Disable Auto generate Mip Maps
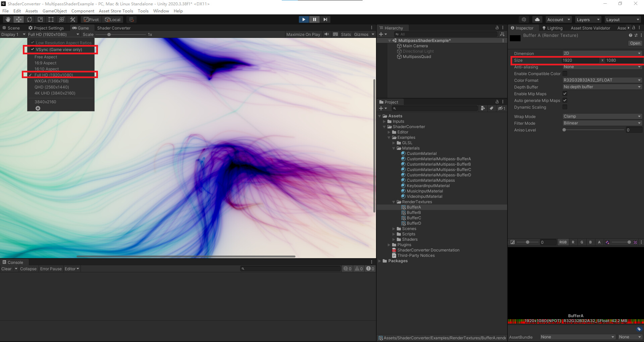Screen dimensions: 644x342 tap(565, 100)
